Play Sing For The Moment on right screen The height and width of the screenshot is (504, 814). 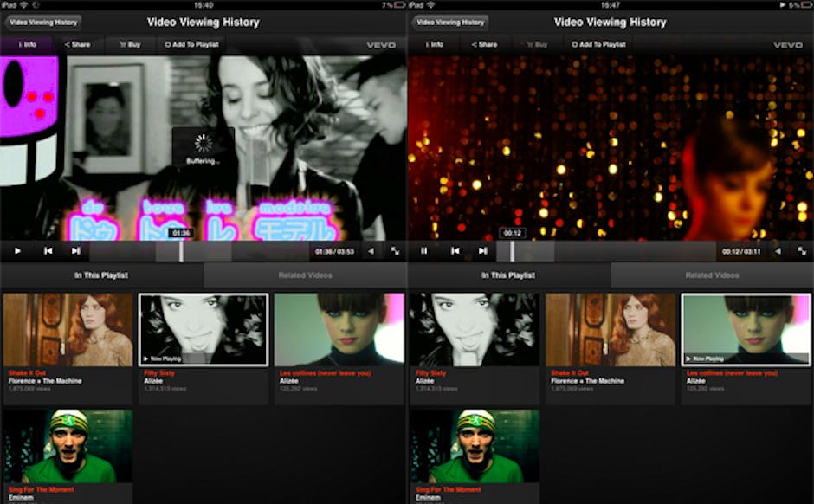(x=475, y=446)
